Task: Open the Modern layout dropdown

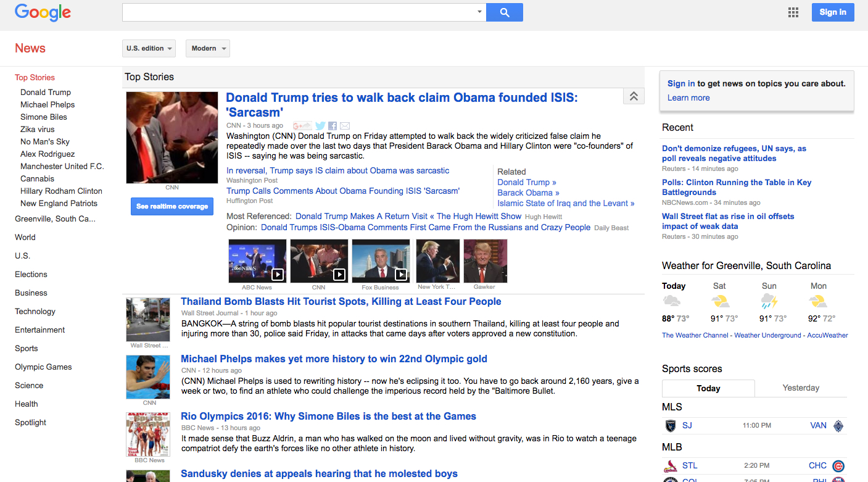Action: point(208,48)
